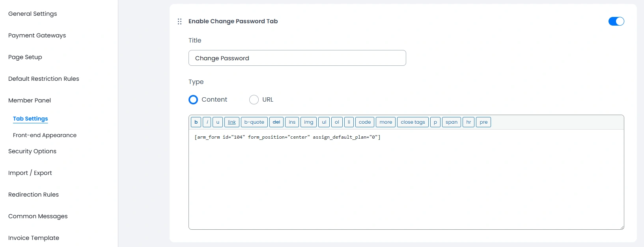Image resolution: width=644 pixels, height=247 pixels.
Task: Apply bold formatting in the content editor
Action: (196, 122)
